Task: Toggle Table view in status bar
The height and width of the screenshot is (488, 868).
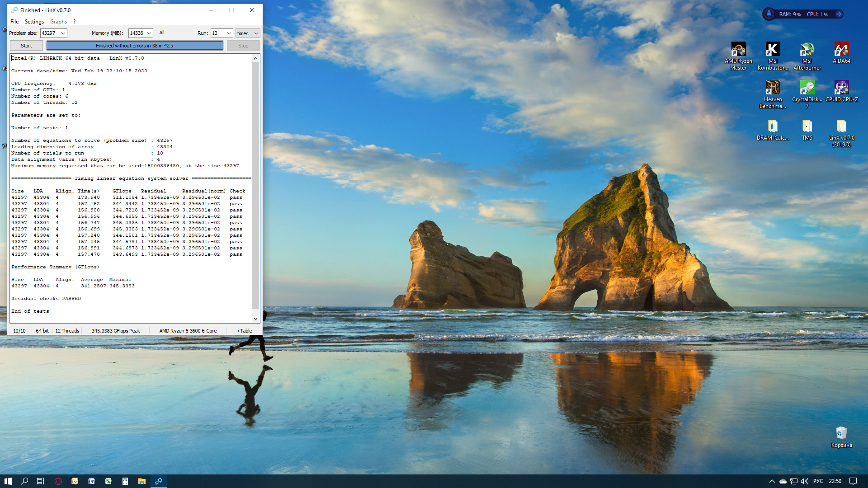Action: [x=245, y=331]
